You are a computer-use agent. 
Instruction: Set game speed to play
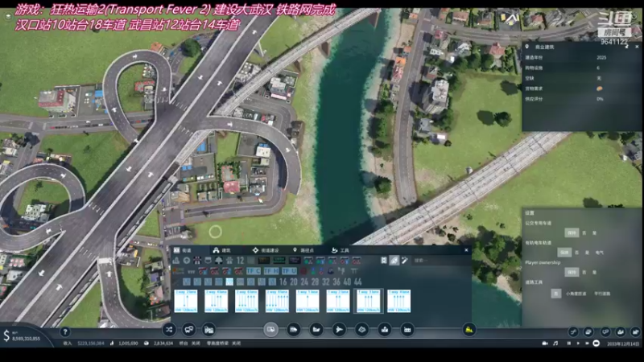coord(578,343)
